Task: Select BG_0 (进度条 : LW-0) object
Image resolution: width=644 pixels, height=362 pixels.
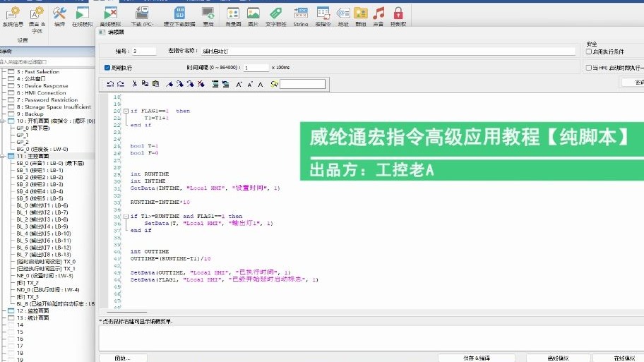Action: point(42,149)
